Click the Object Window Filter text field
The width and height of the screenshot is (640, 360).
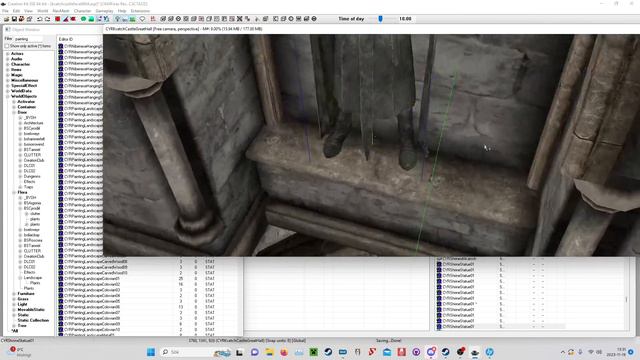click(x=29, y=39)
